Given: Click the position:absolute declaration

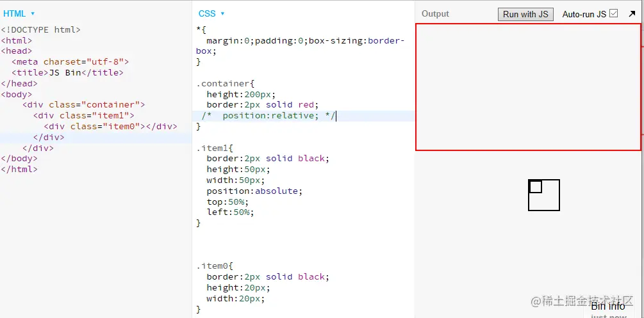Looking at the screenshot, I should click(x=254, y=191).
